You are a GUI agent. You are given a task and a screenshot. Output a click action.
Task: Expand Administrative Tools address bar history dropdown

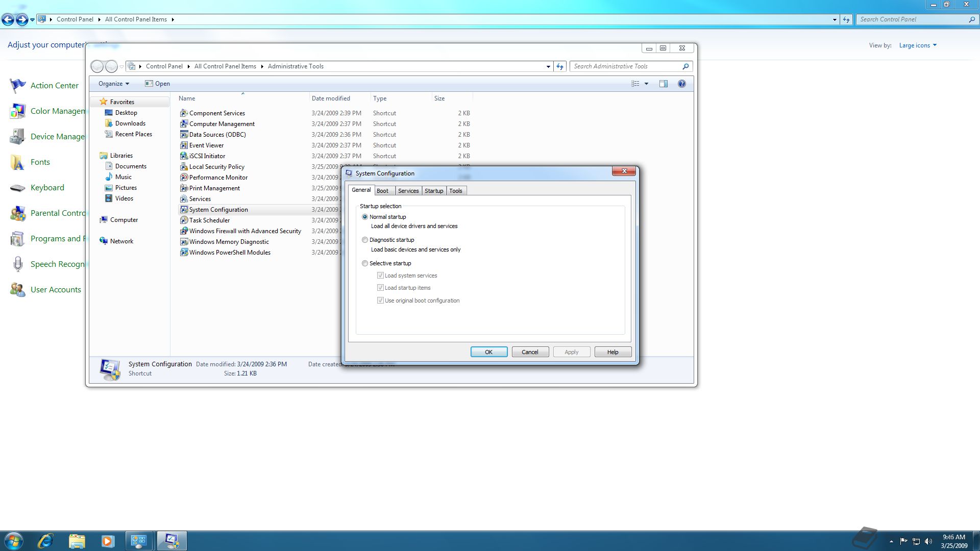(548, 66)
